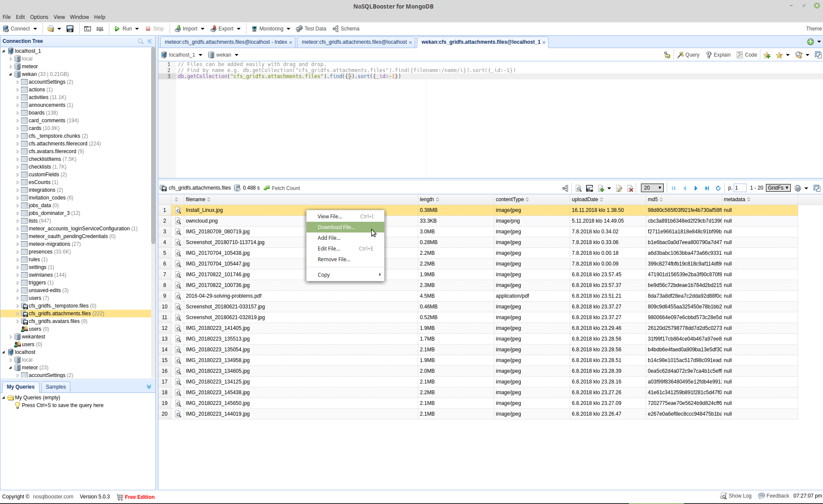Switch to the Samples tab
This screenshot has width=823, height=504.
(x=56, y=387)
